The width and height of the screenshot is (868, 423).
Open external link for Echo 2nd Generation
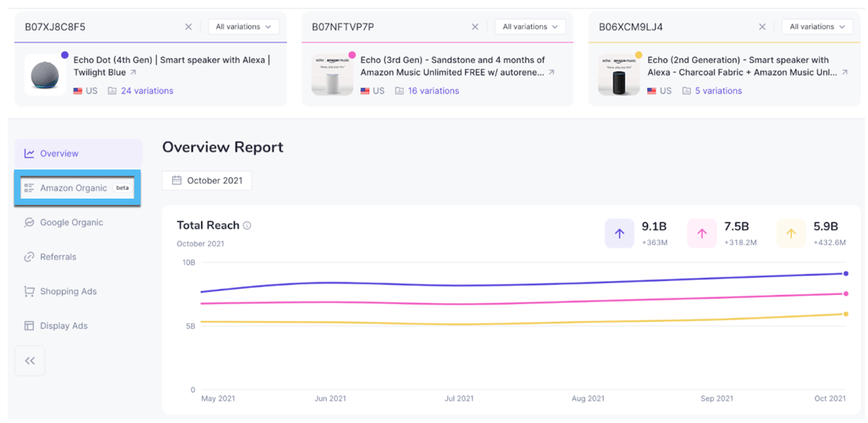click(x=844, y=73)
